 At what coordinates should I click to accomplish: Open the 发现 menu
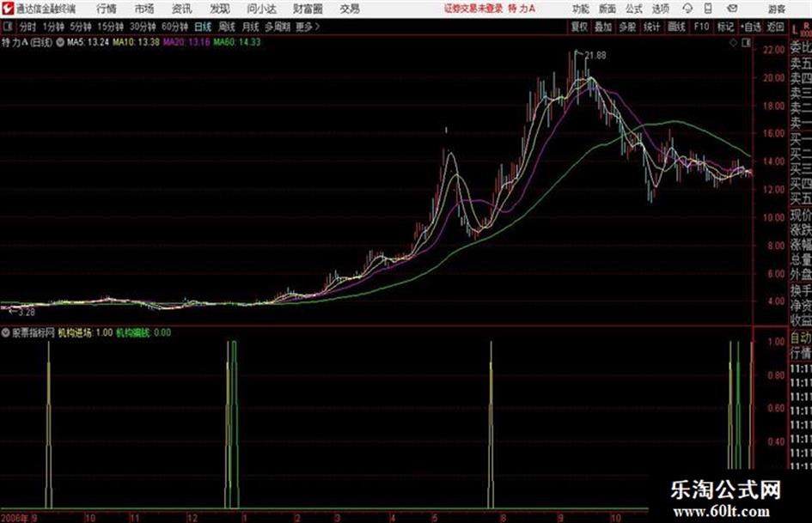point(220,9)
